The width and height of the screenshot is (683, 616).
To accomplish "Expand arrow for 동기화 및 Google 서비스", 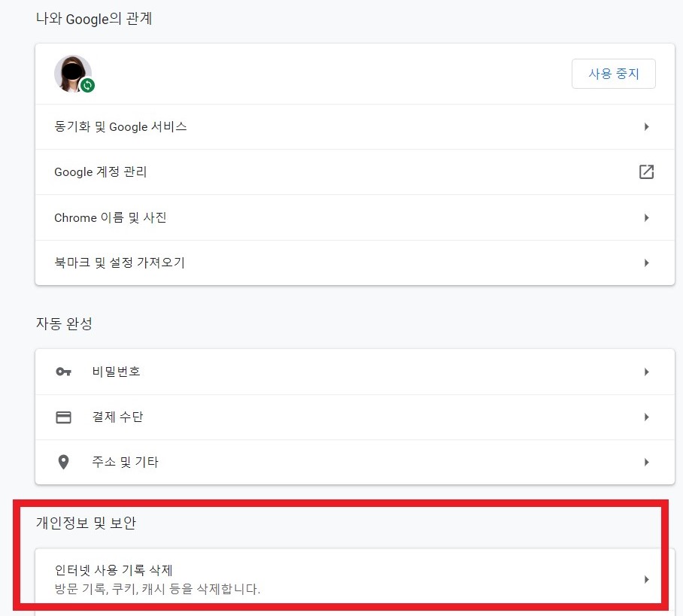I will click(646, 127).
